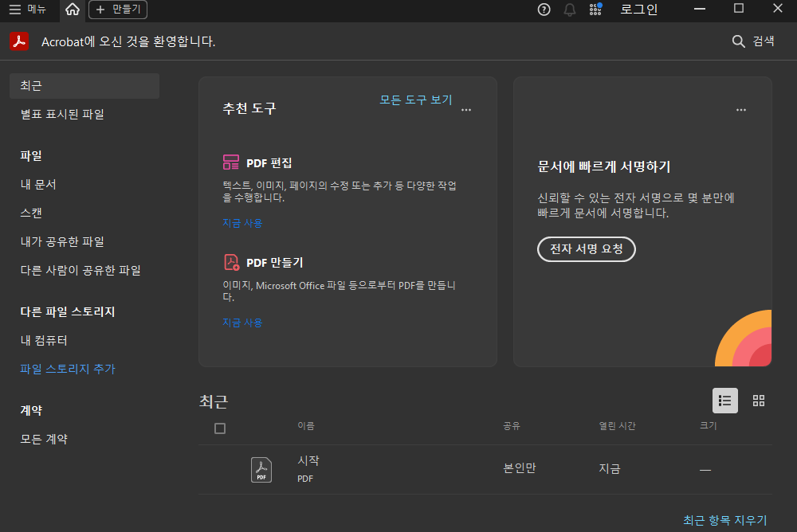Sort by 열린 시간 column header
Viewport: 797px width, 532px height.
pos(617,426)
